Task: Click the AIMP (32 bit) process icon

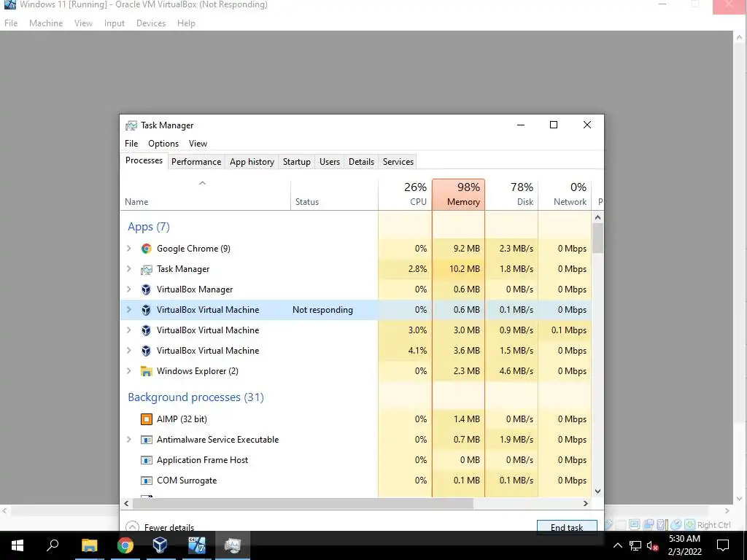Action: click(x=146, y=419)
